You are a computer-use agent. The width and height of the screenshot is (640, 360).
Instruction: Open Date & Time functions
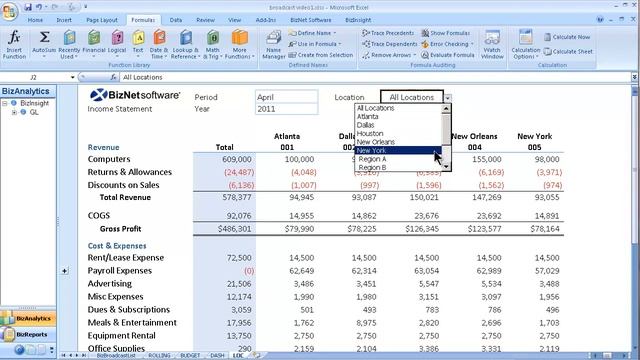tap(159, 45)
